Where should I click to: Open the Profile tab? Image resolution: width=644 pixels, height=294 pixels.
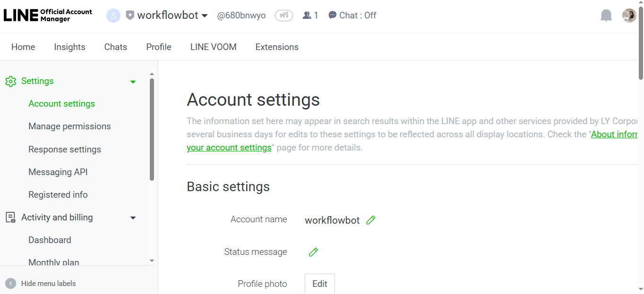click(x=159, y=47)
